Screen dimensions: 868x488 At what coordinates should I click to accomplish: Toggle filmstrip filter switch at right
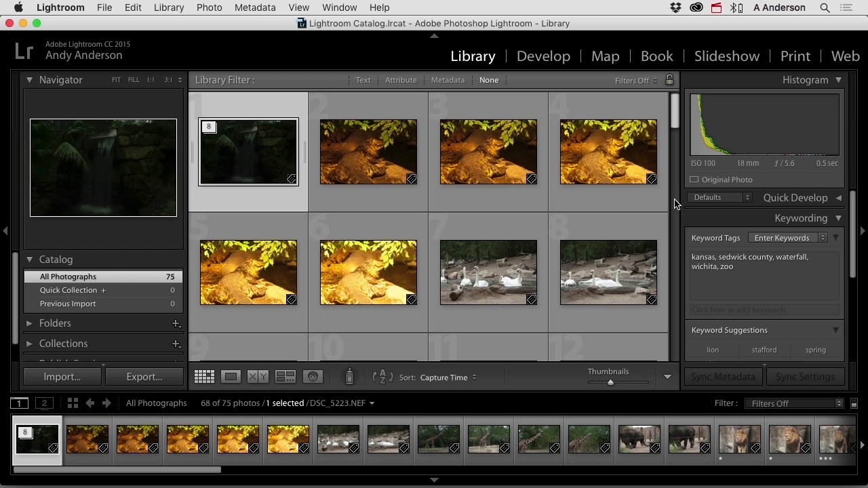(854, 403)
